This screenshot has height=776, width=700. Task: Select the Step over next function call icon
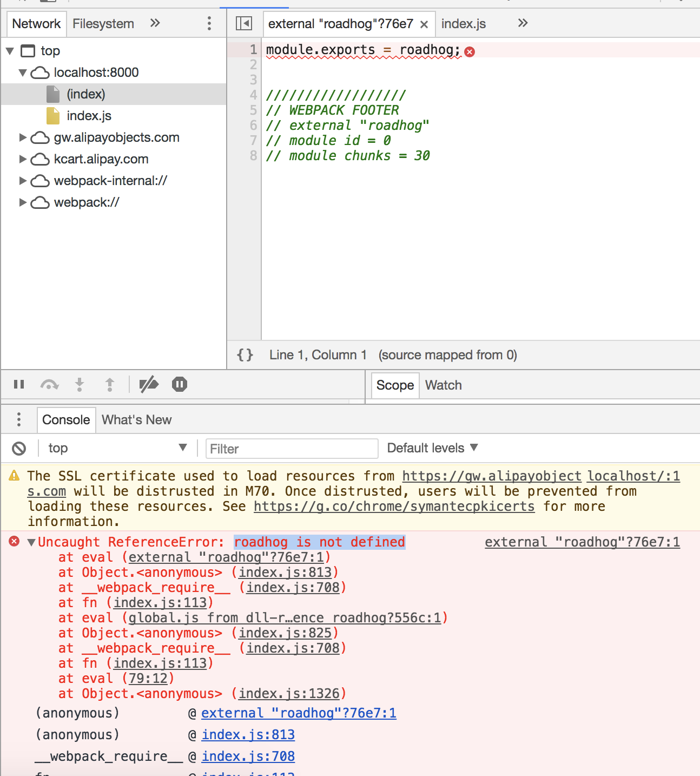(49, 384)
